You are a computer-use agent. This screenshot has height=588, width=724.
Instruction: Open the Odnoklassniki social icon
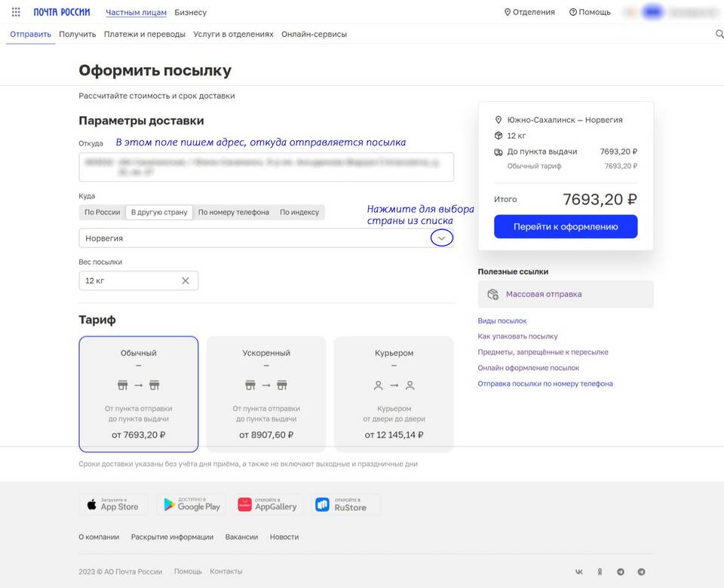600,572
